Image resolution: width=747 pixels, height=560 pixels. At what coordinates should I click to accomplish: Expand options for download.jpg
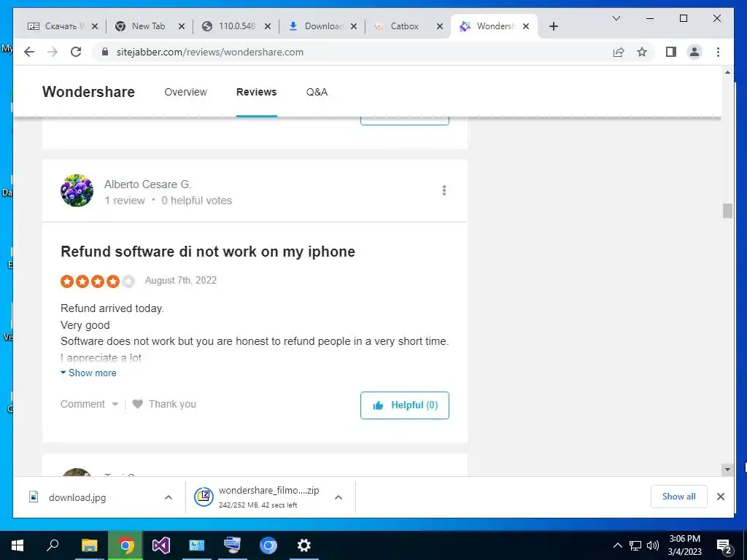[169, 497]
